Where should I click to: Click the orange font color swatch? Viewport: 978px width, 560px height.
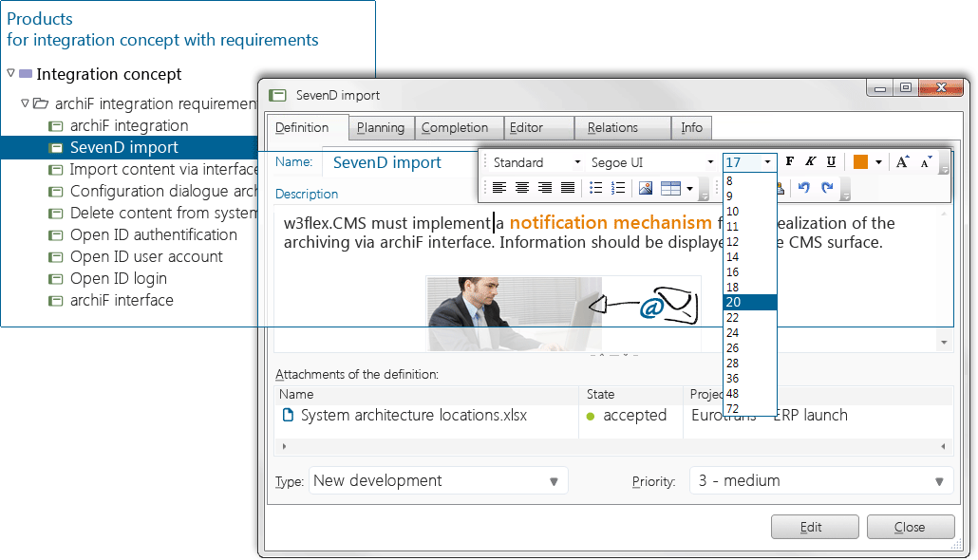point(860,161)
